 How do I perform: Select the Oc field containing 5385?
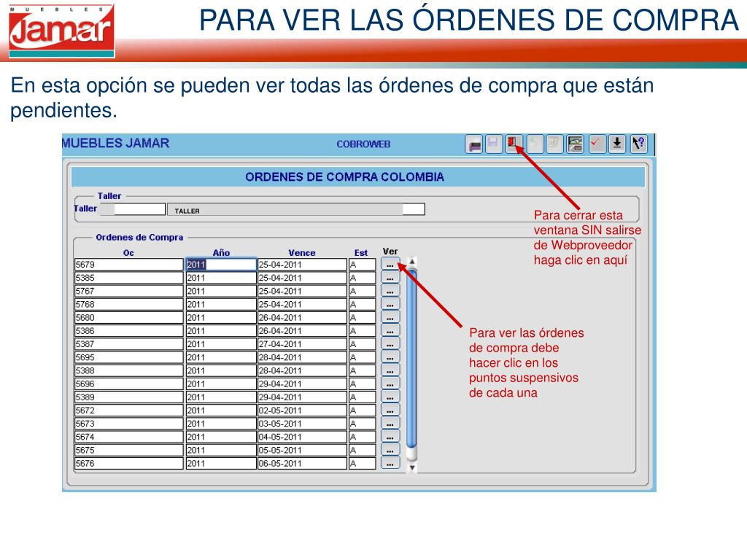128,278
